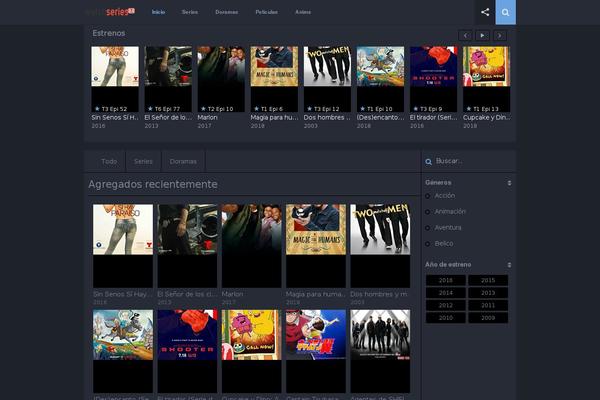Open Cupcake y Din... T1 Epi 13 in Estrenos

click(486, 79)
